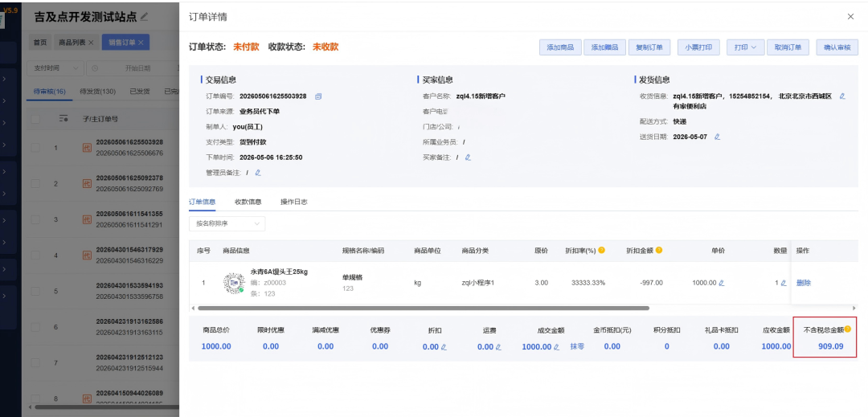Click the 代 badge on order row 3

(x=86, y=219)
